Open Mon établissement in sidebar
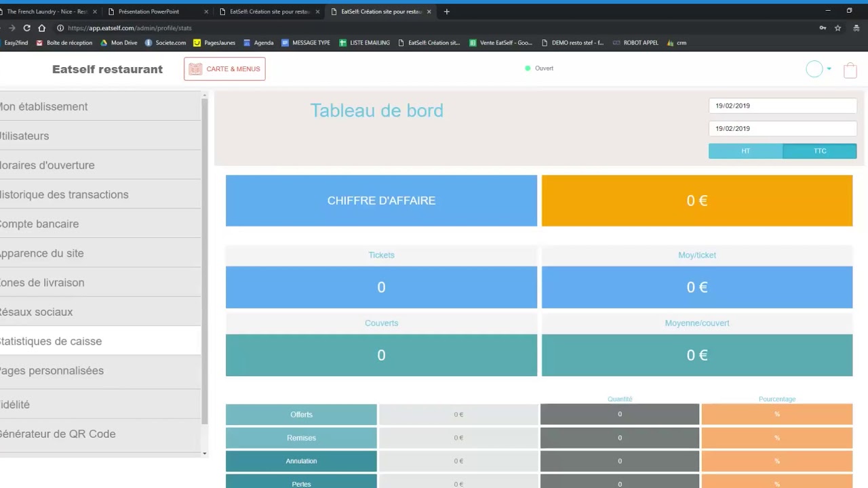 pyautogui.click(x=100, y=106)
